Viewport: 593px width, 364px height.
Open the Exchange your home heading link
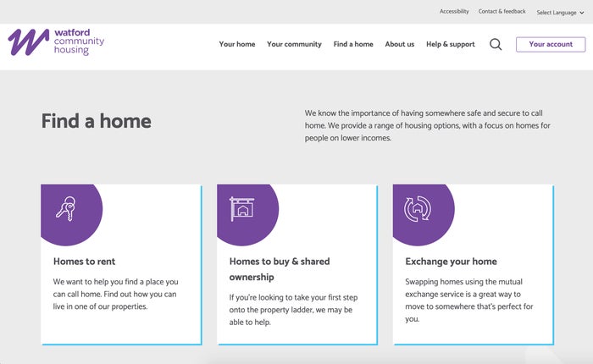[452, 262]
